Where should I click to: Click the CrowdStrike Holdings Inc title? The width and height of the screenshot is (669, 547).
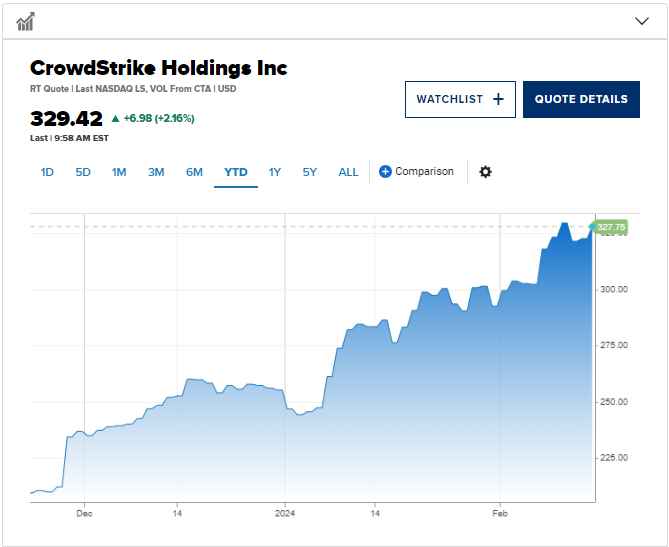158,68
